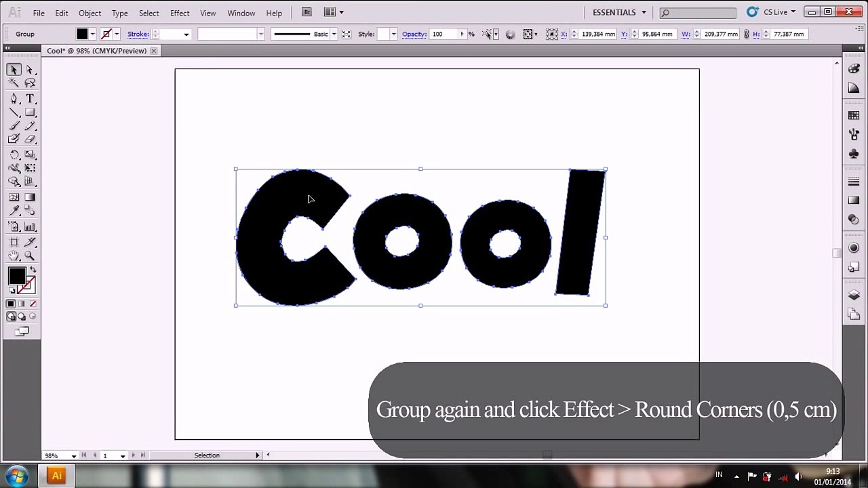The width and height of the screenshot is (868, 488).
Task: Open the stroke weight dropdown
Action: tap(186, 34)
